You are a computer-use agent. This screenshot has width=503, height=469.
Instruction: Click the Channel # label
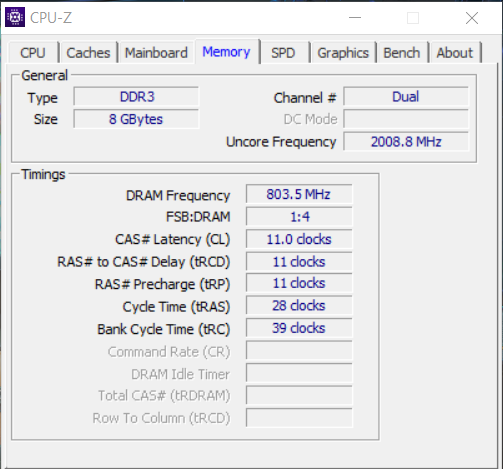tap(305, 98)
